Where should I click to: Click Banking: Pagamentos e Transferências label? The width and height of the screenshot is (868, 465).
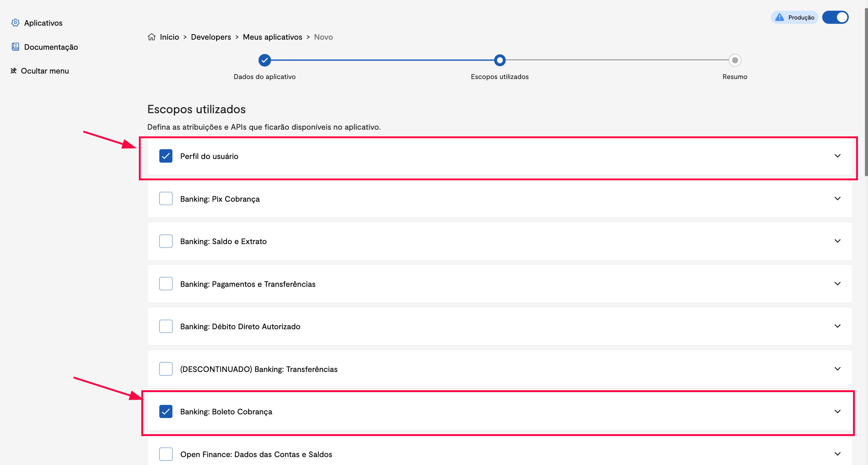click(248, 284)
